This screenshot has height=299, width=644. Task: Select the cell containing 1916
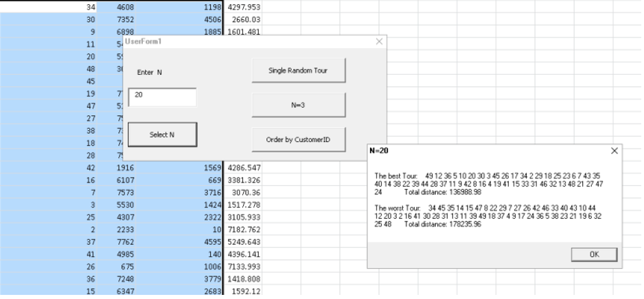point(117,168)
